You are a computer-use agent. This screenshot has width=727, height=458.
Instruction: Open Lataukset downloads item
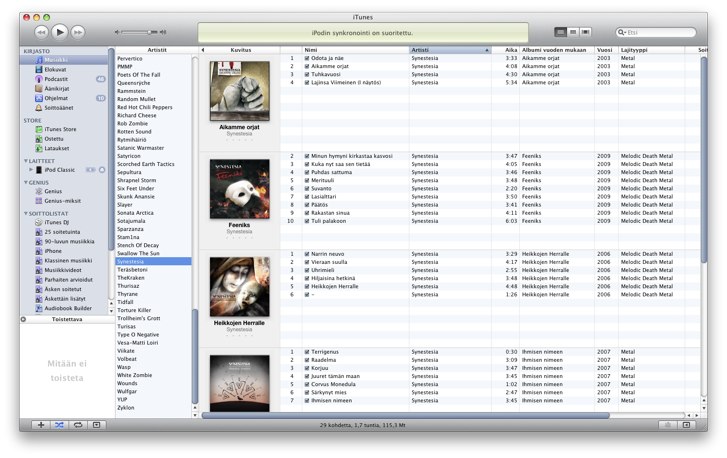(57, 148)
